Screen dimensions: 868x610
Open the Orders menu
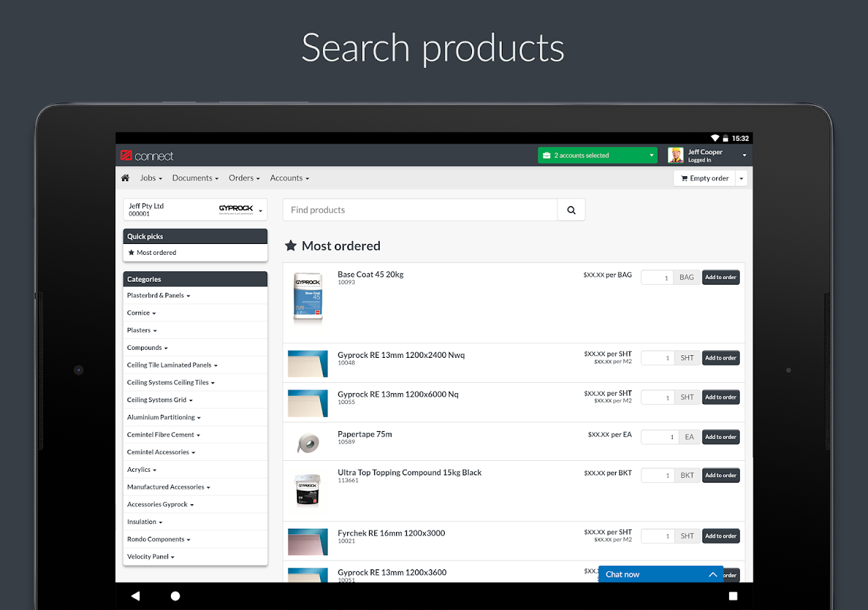[x=244, y=178]
